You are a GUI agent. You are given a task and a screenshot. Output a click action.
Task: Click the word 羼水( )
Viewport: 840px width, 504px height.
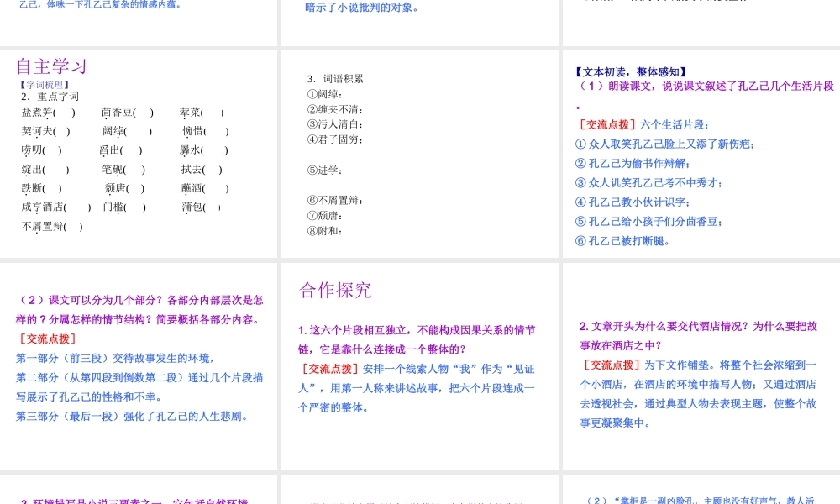point(204,150)
